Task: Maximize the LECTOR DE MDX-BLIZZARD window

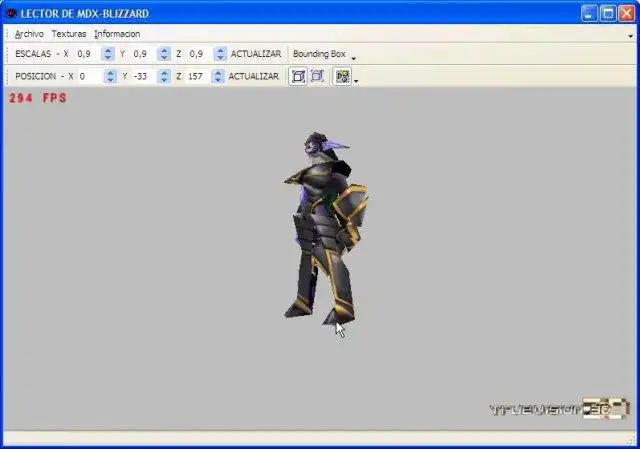Action: (607, 13)
